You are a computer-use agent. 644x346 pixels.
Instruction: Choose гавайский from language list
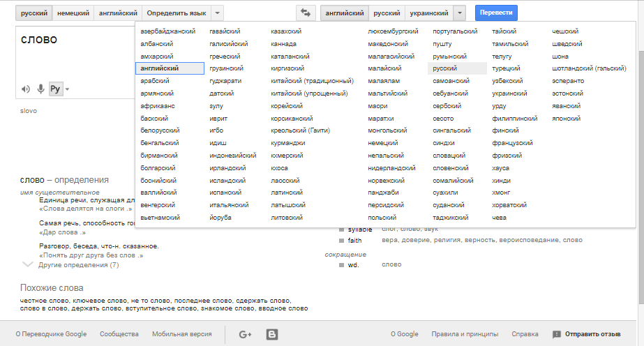pos(225,31)
